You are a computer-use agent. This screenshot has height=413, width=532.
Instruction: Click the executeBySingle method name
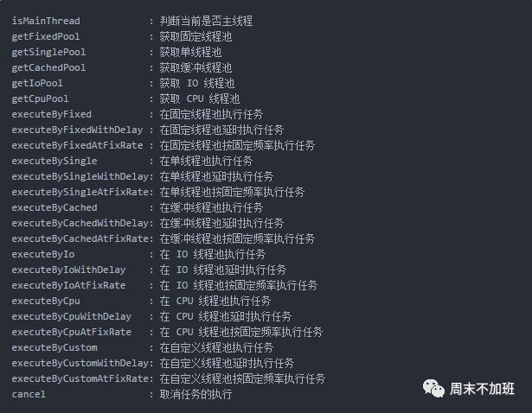click(x=54, y=161)
